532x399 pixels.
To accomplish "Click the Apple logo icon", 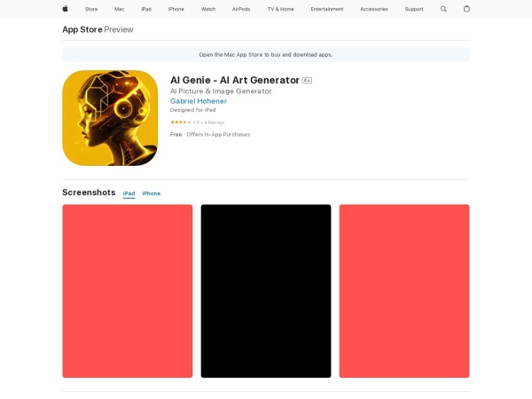I will point(65,9).
